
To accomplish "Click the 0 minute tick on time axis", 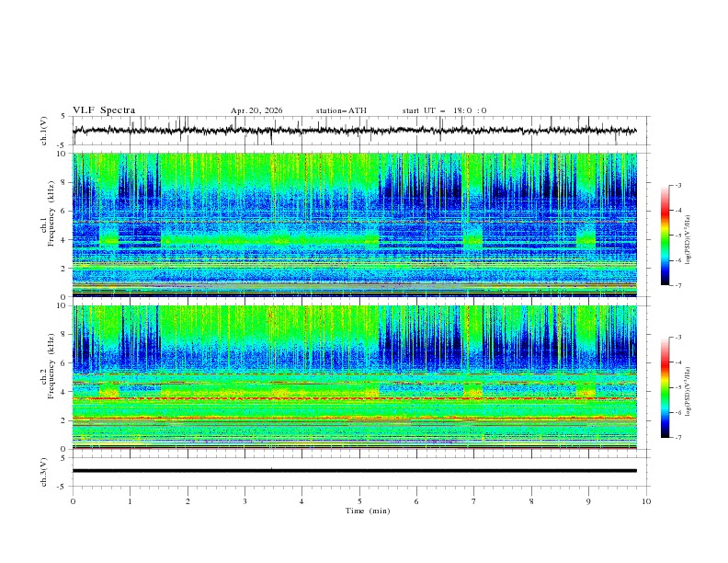I will click(x=73, y=501).
